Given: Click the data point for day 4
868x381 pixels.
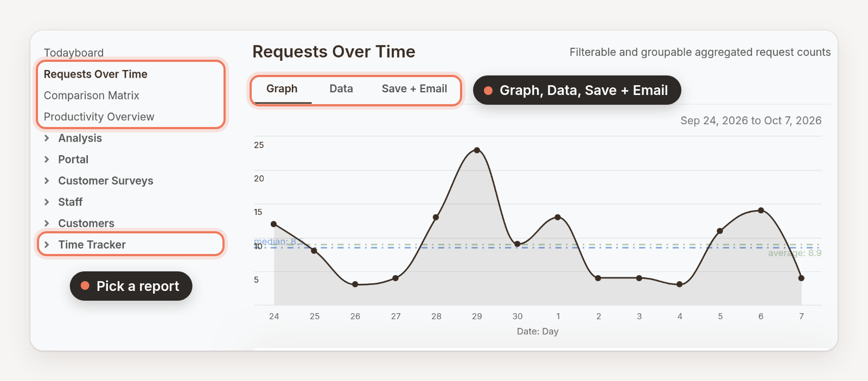Looking at the screenshot, I should (x=680, y=284).
